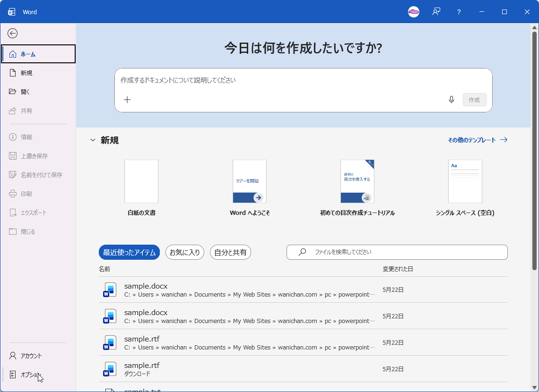
Task: Click the plus attach icon in prompt box
Action: click(127, 100)
